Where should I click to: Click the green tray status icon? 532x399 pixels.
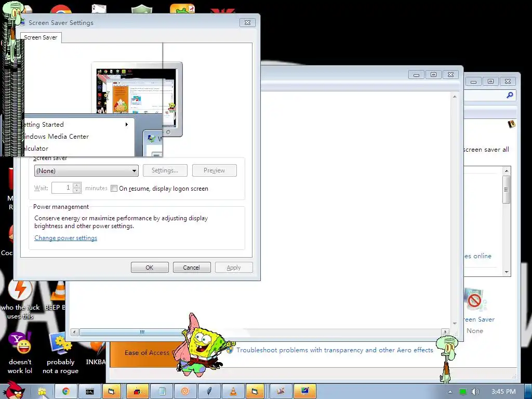pyautogui.click(x=463, y=392)
